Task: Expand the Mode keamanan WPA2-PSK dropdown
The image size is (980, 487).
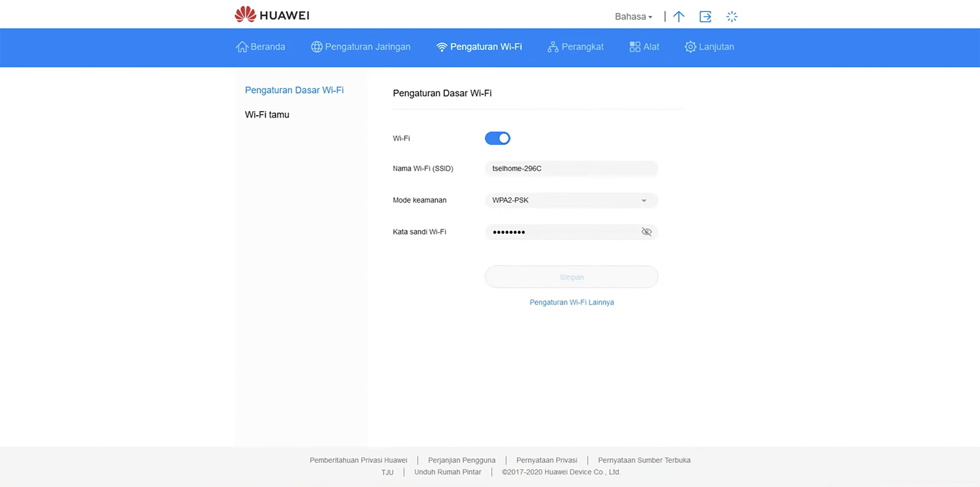Action: pos(571,201)
